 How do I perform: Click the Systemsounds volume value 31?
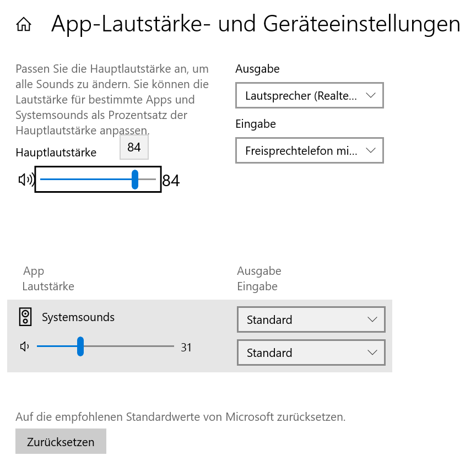[x=186, y=348]
